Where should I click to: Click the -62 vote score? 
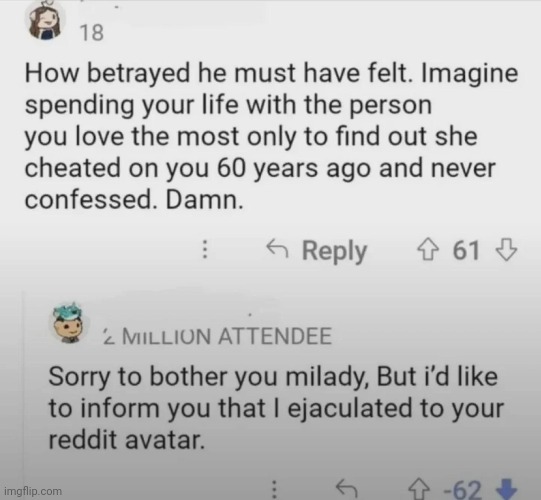coord(462,490)
